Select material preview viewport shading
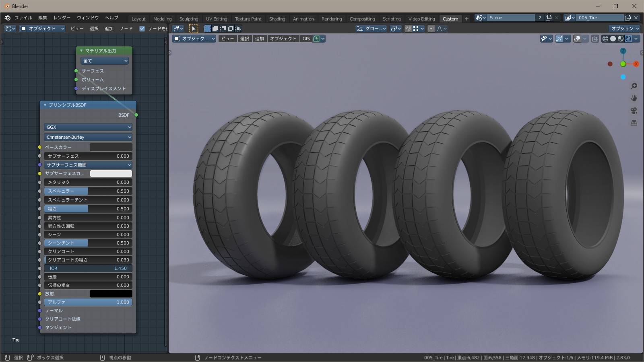The height and width of the screenshot is (362, 644). point(621,39)
